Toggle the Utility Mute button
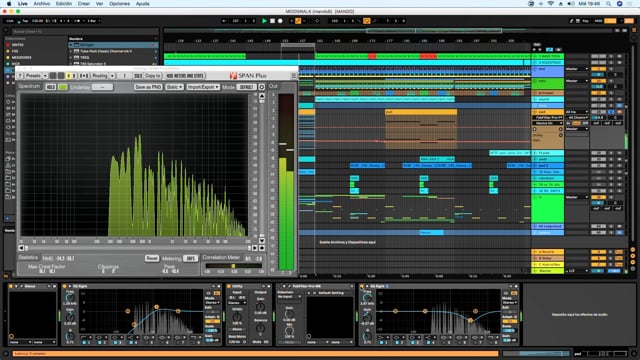Image resolution: width=640 pixels, height=360 pixels. point(257,342)
